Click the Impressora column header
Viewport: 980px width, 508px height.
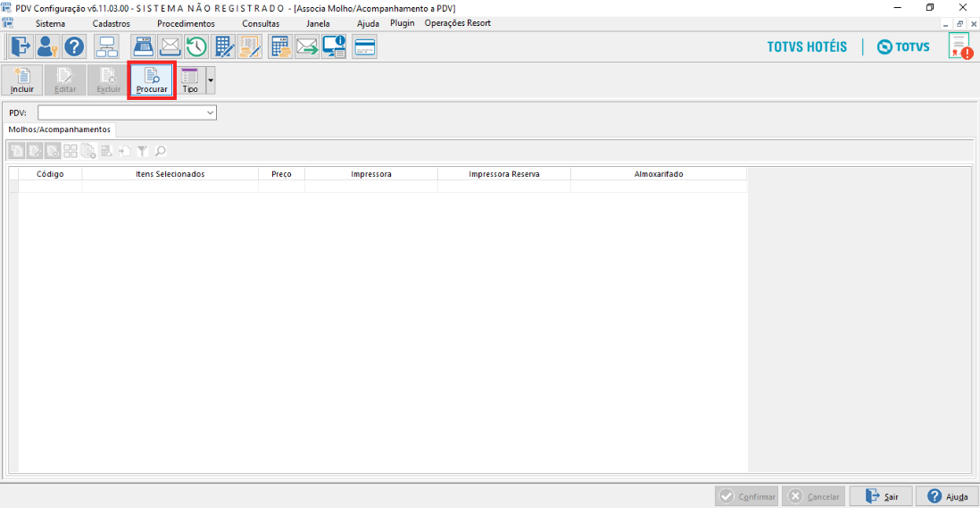click(x=371, y=174)
